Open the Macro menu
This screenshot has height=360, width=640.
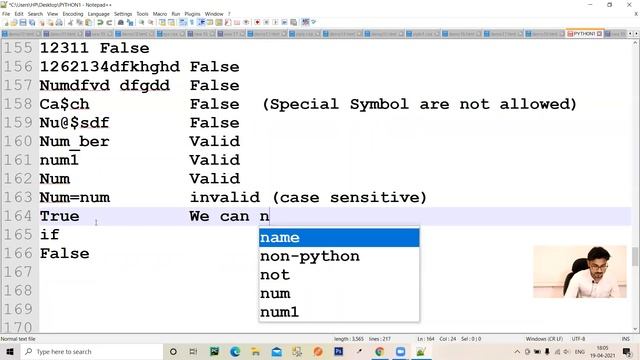tap(160, 14)
